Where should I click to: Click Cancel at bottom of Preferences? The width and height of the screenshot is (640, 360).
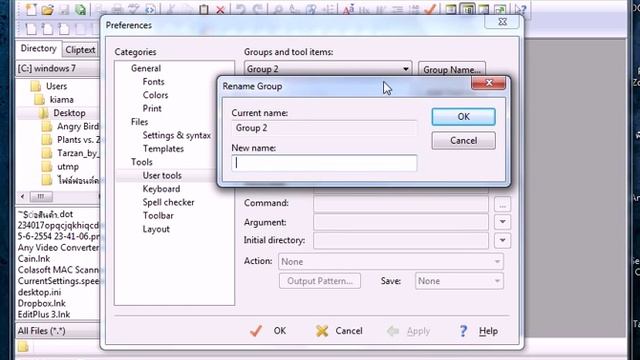point(339,331)
